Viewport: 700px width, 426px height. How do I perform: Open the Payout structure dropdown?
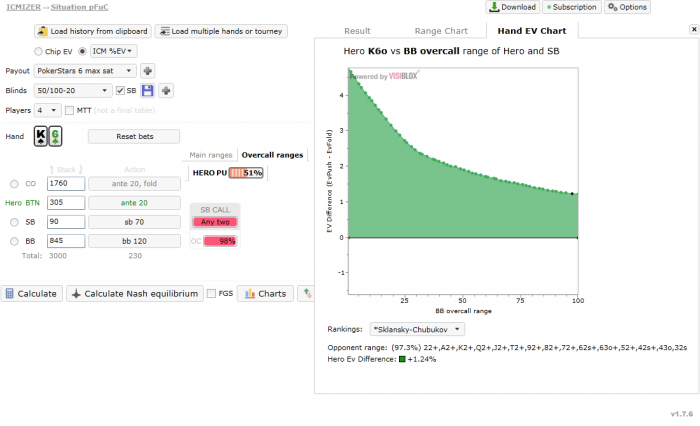pyautogui.click(x=84, y=71)
